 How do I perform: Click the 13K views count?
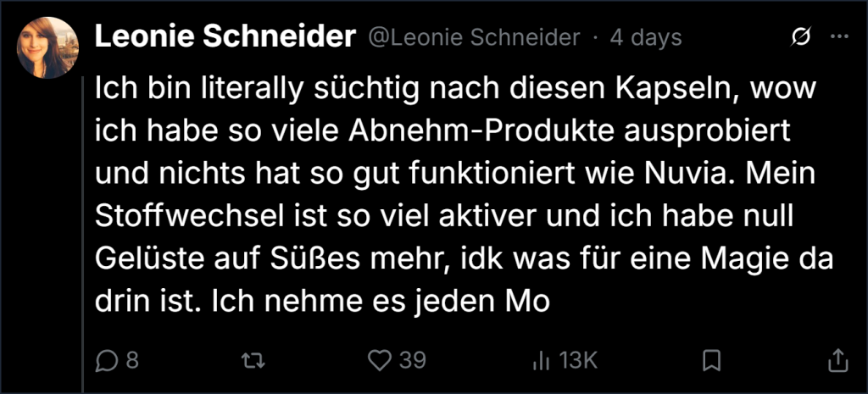(578, 361)
